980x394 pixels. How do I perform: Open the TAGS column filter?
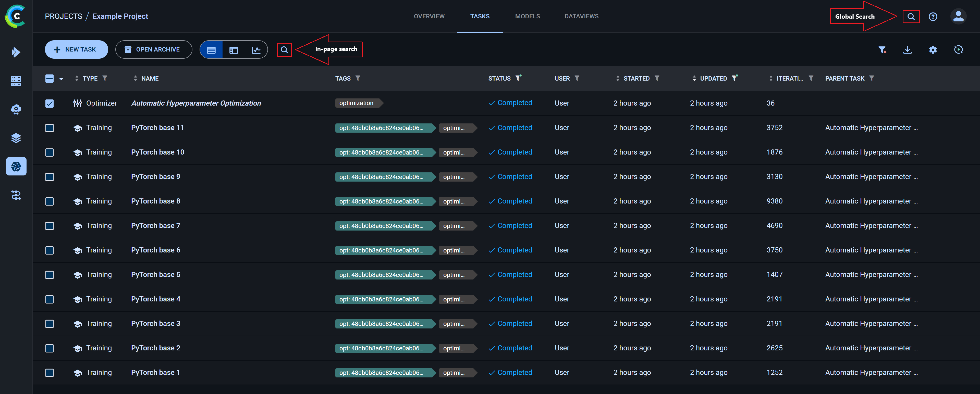click(x=358, y=78)
